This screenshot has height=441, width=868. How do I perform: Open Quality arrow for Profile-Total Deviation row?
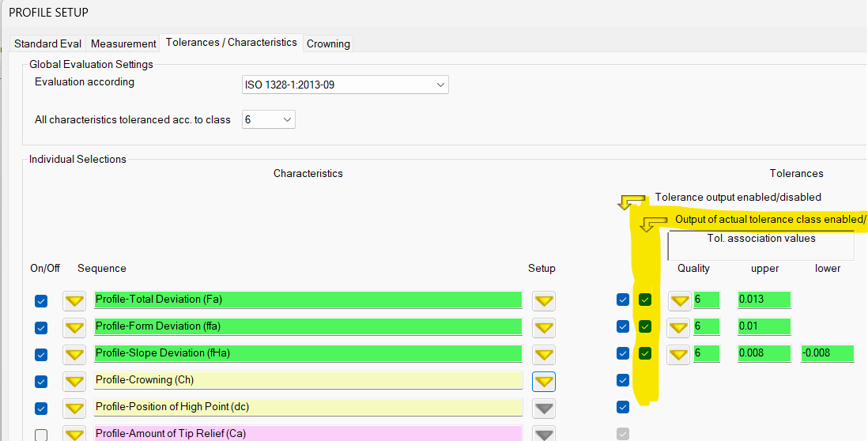click(679, 301)
